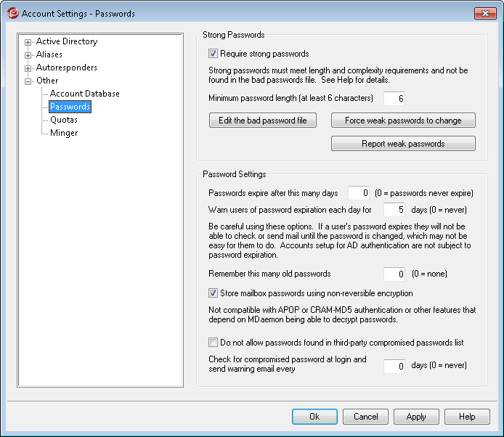Uncheck Store mailbox passwords using non-reversible encryption
The width and height of the screenshot is (504, 437).
(x=213, y=293)
